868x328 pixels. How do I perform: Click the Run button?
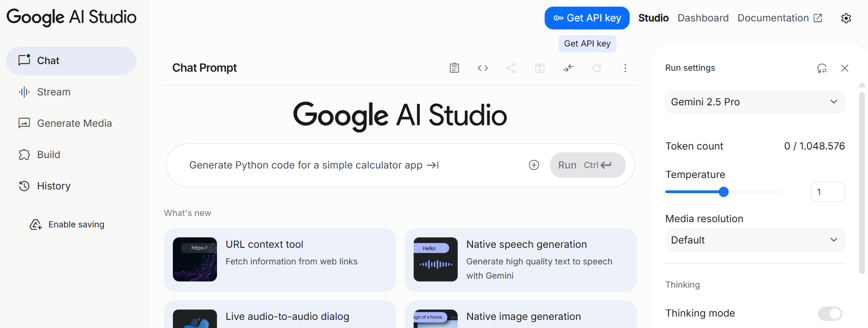coord(587,165)
